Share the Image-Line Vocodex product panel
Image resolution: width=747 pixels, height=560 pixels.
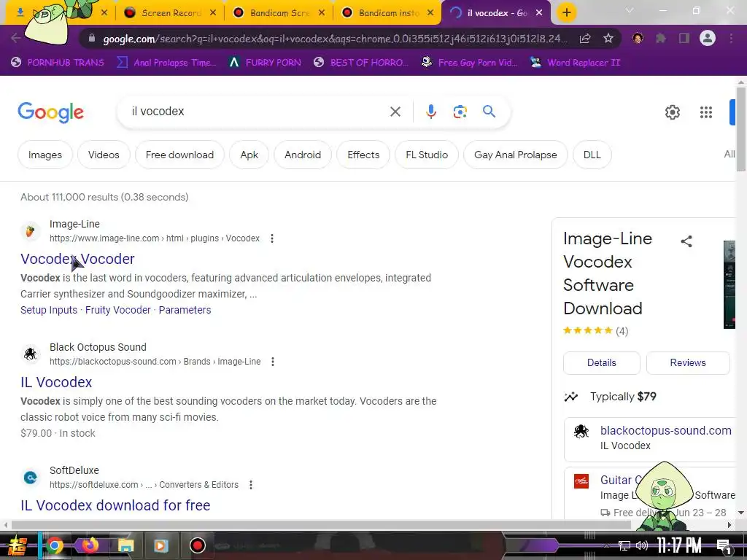pyautogui.click(x=686, y=241)
